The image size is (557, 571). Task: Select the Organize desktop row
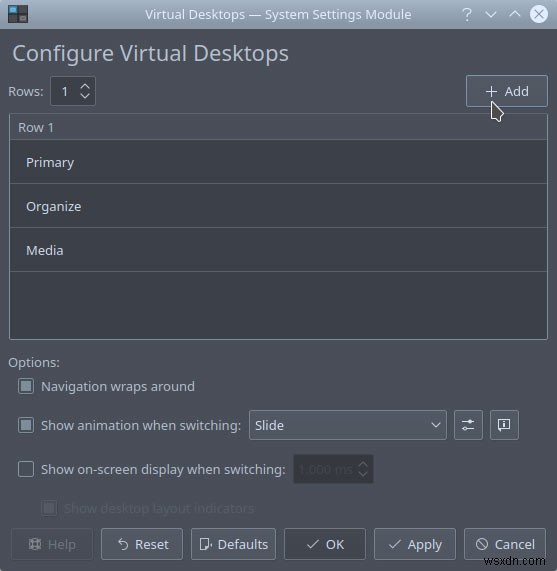click(278, 206)
